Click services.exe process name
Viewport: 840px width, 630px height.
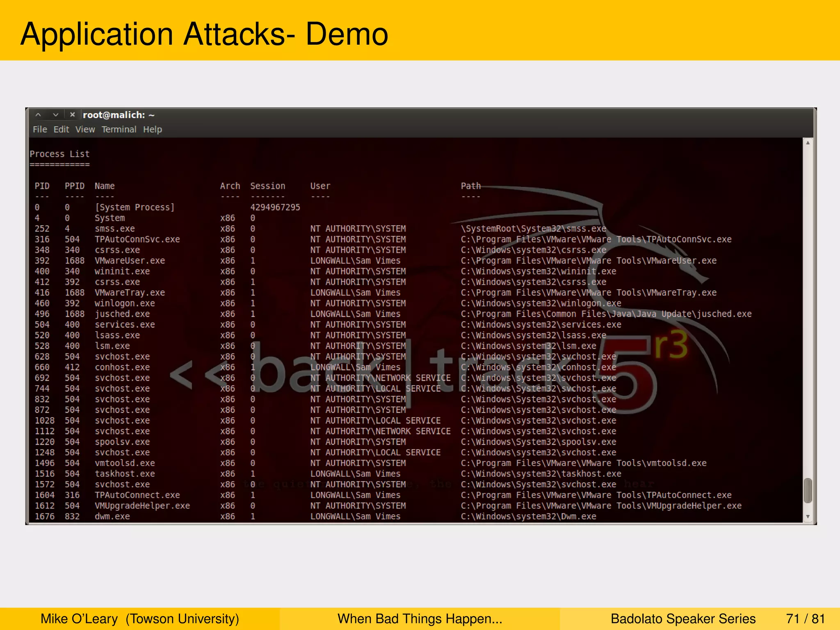coord(125,325)
